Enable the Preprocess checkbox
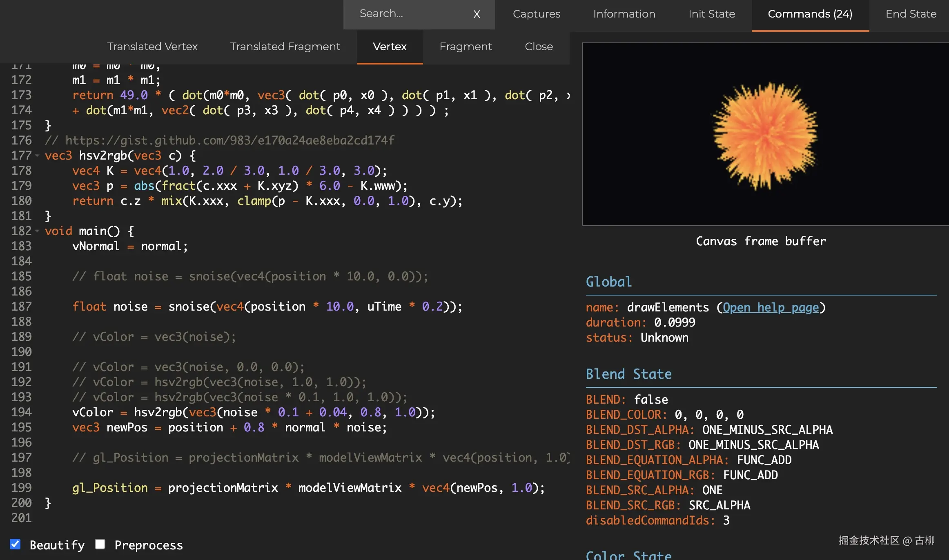949x560 pixels. pyautogui.click(x=100, y=544)
